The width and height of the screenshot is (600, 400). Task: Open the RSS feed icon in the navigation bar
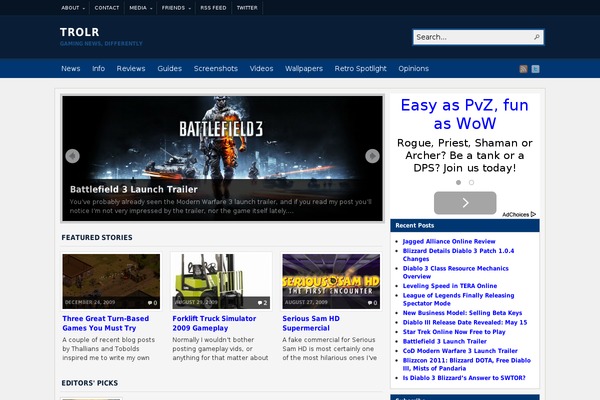(523, 69)
